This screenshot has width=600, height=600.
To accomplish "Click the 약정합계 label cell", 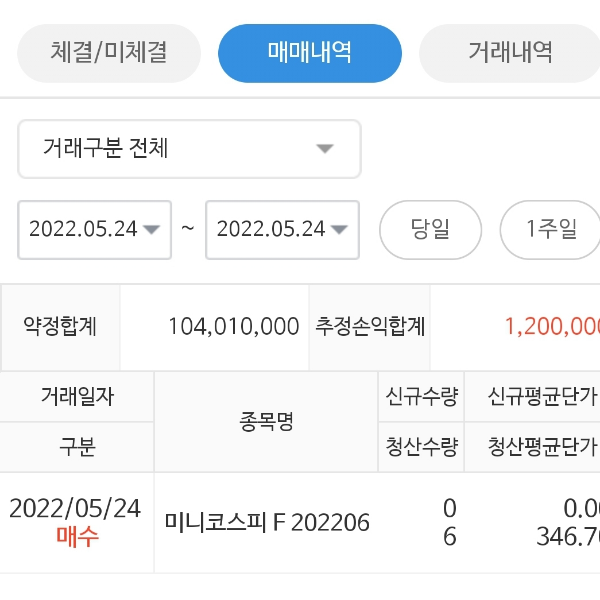I will coord(60,326).
